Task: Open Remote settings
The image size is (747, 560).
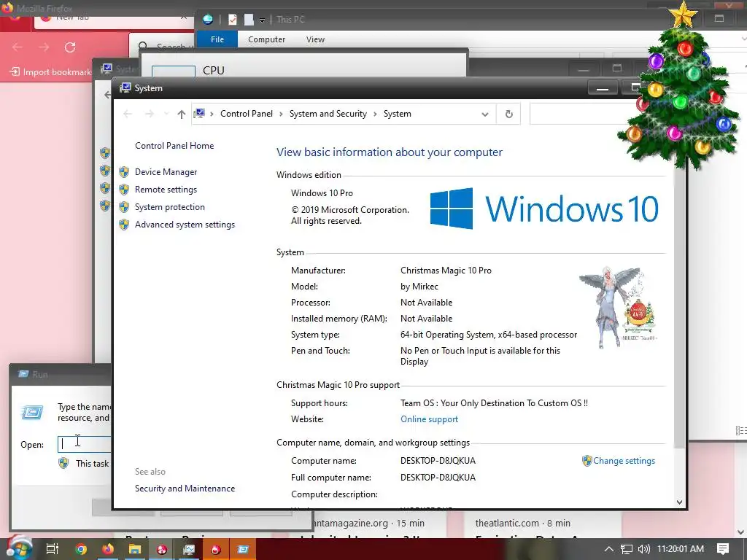Action: click(x=166, y=190)
